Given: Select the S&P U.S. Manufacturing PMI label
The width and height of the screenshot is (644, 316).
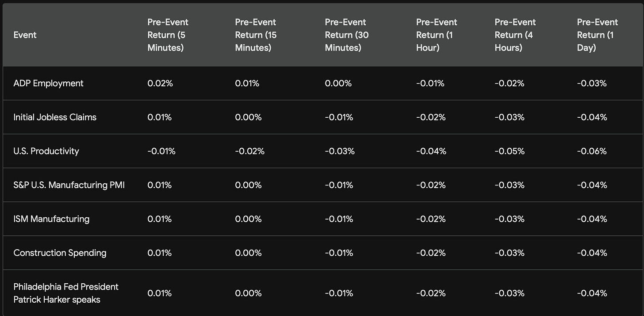Looking at the screenshot, I should click(69, 185).
